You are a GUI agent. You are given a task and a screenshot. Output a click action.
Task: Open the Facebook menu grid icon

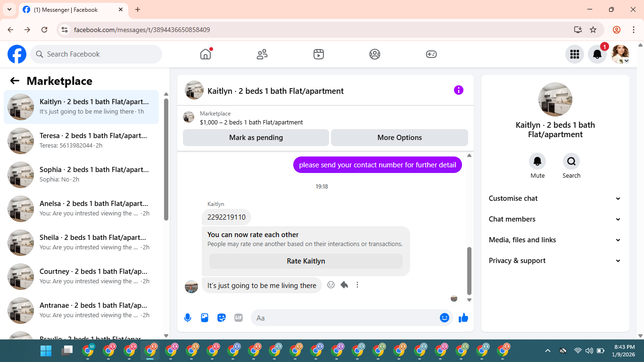[x=575, y=54]
